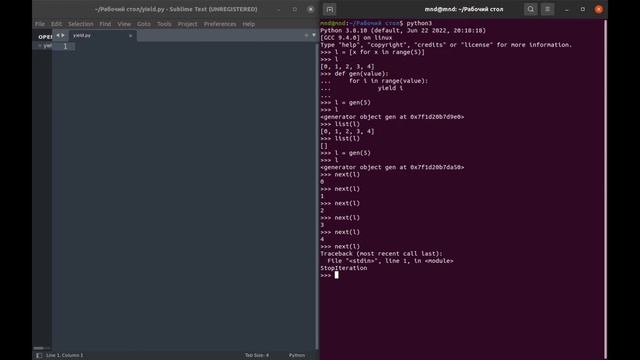
Task: Minimize the Sublime Text window
Action: coord(278,9)
